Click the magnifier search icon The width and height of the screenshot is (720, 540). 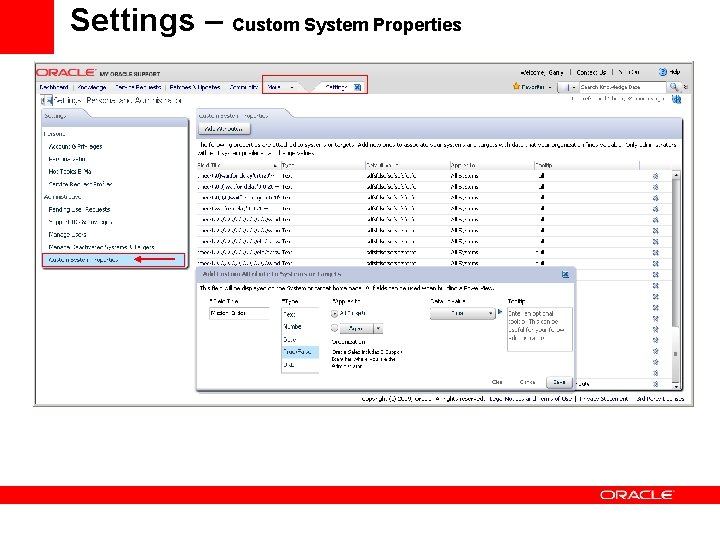click(x=674, y=86)
